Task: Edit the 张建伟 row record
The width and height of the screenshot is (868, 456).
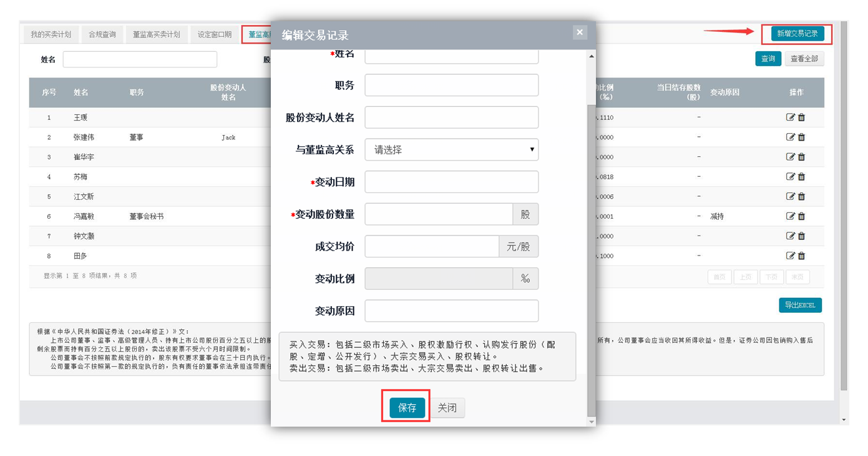Action: pos(791,137)
